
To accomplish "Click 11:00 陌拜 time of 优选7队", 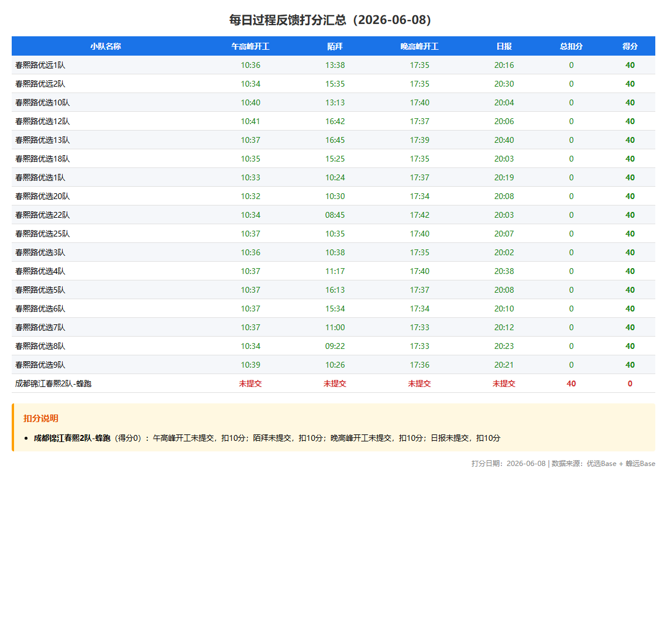I will (x=335, y=327).
